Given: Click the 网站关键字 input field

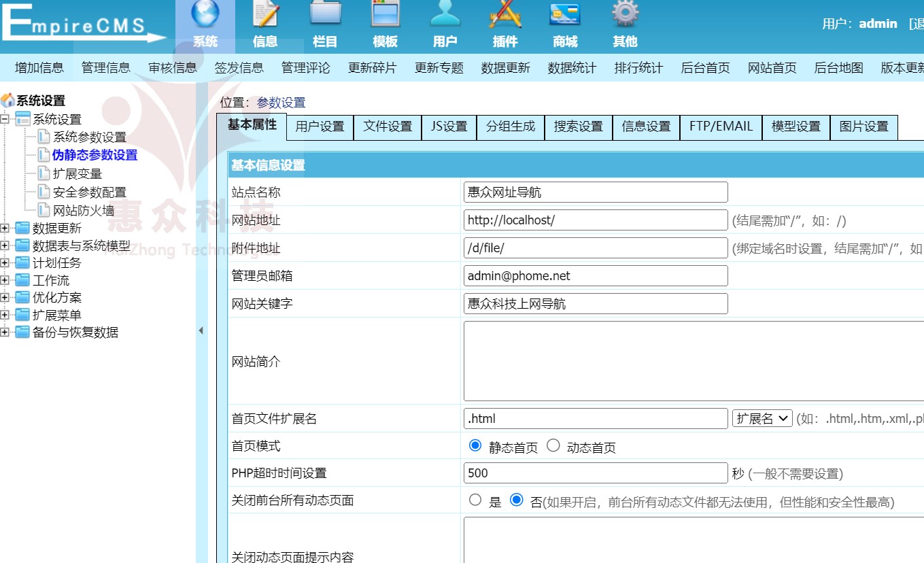Looking at the screenshot, I should pyautogui.click(x=596, y=303).
